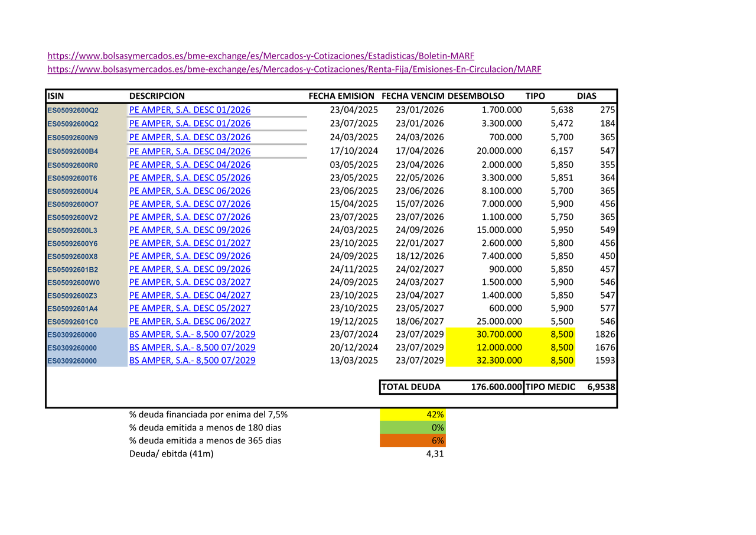
Task: Select the FECHA VENCIM column header
Action: [x=413, y=96]
